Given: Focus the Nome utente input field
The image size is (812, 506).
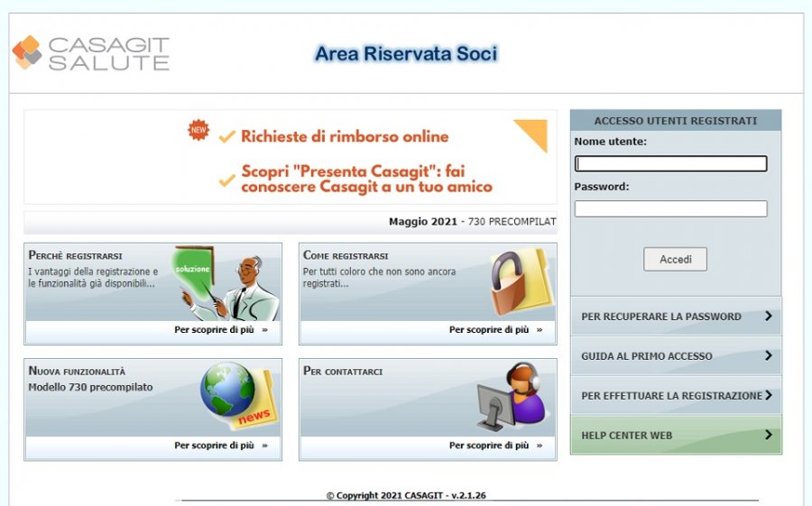Looking at the screenshot, I should pos(670,163).
